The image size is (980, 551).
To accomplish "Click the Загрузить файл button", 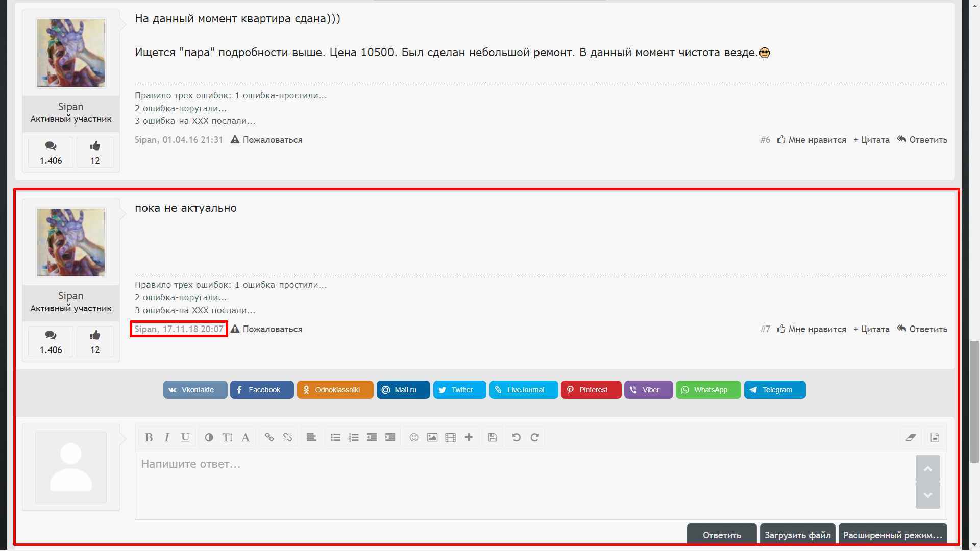I will [797, 535].
